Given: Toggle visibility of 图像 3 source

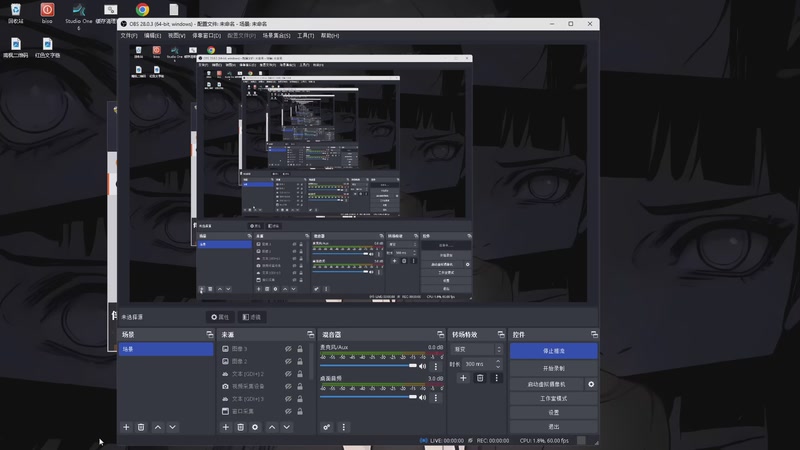Looking at the screenshot, I should pos(288,349).
